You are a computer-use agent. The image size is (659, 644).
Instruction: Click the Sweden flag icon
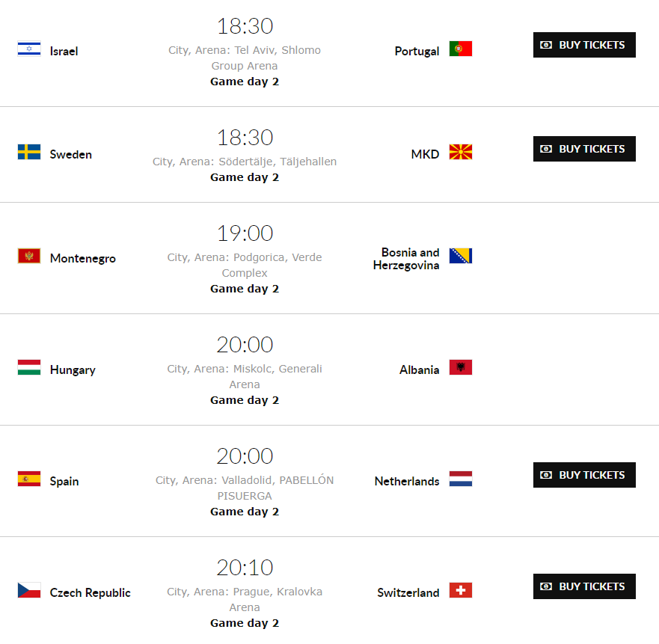pos(29,152)
